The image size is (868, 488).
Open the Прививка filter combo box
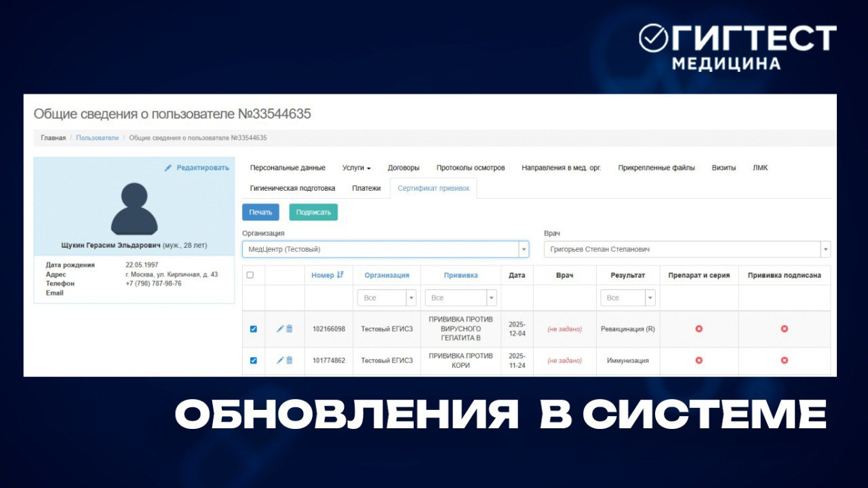pyautogui.click(x=460, y=297)
